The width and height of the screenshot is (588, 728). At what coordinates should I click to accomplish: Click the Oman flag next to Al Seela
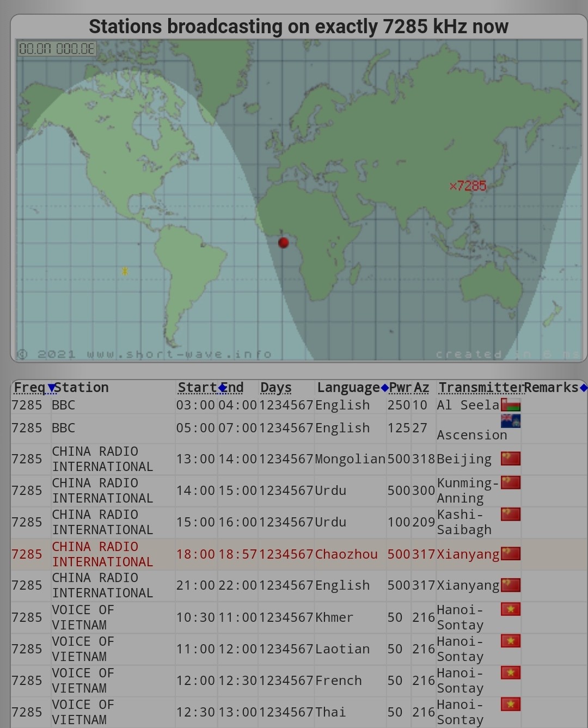511,405
